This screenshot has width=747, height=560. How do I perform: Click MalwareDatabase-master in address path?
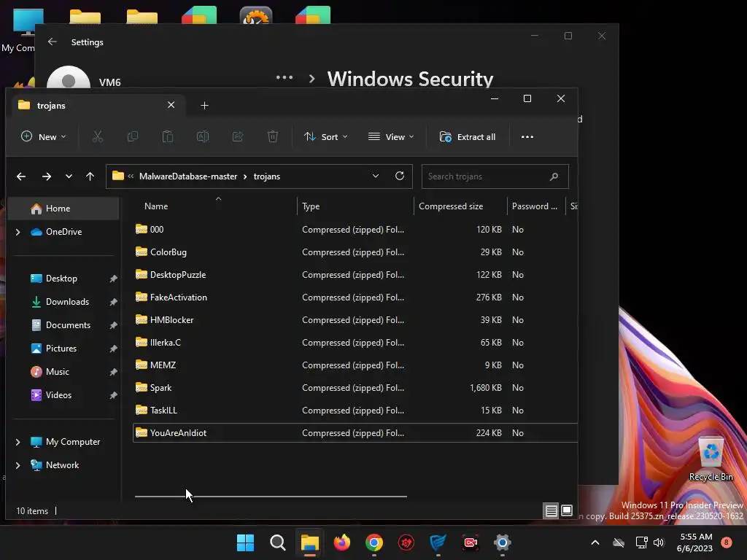coord(188,176)
